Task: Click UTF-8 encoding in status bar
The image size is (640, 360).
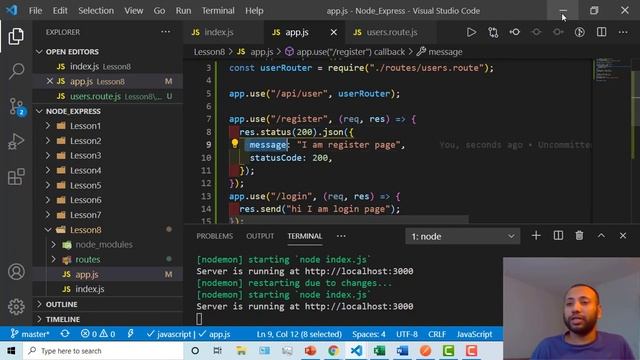Action: pos(407,334)
